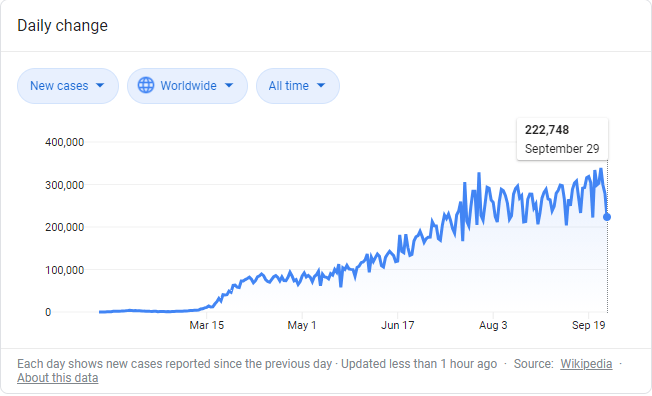
Task: Open the Wikipedia source link
Action: point(586,364)
